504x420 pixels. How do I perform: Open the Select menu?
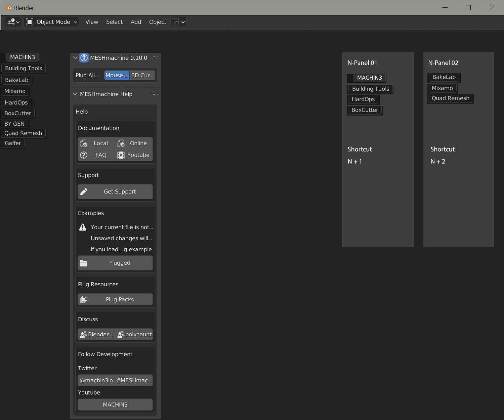click(114, 22)
